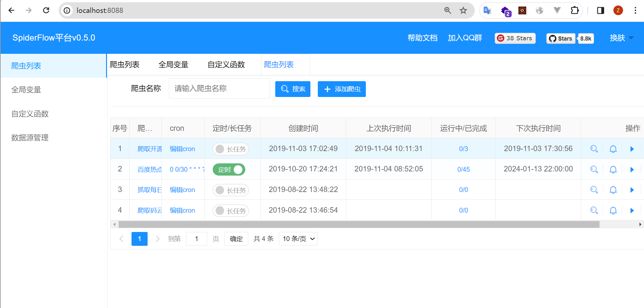Open Chrome three-dot menu
Image resolution: width=644 pixels, height=308 pixels.
coord(635,10)
